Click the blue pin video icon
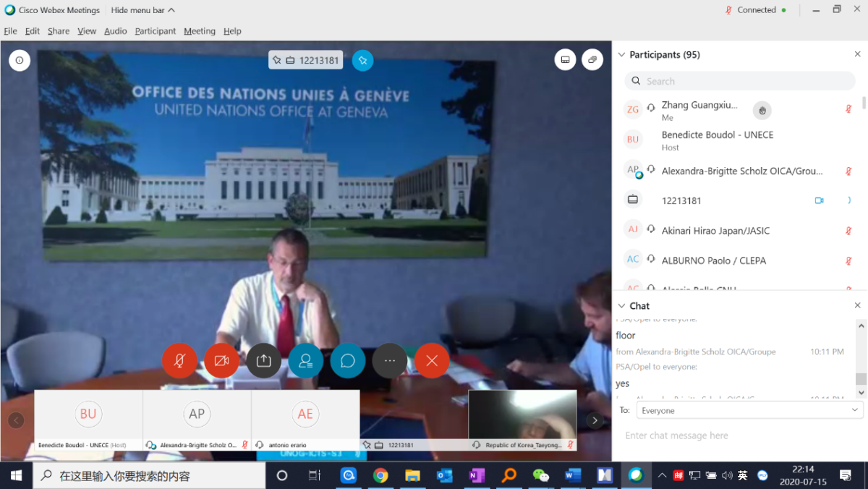The image size is (868, 489). (x=362, y=60)
